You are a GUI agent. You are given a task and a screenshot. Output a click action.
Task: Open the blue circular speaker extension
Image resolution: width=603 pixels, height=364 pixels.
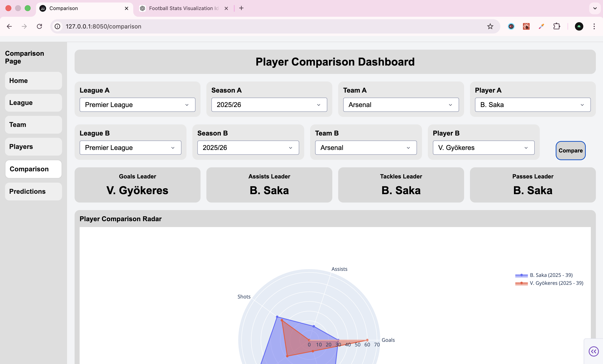point(511,26)
